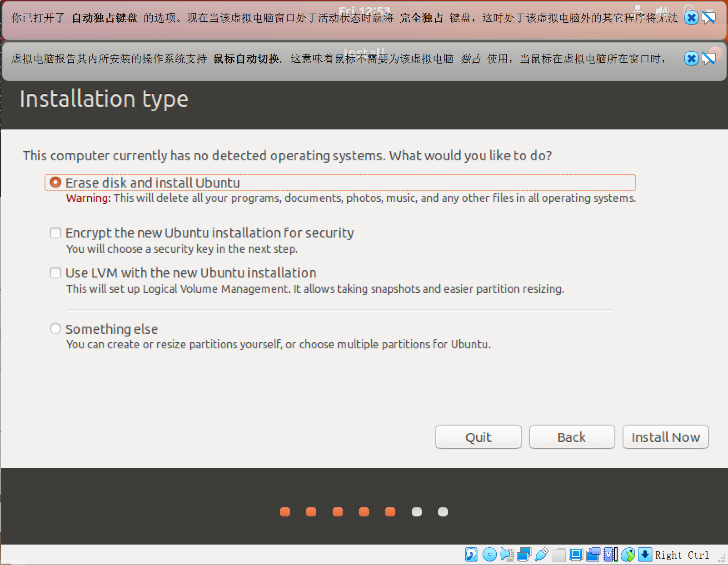Click the 鼠标自动切换 notification message text
Image resolution: width=728 pixels, height=565 pixels.
tap(339, 59)
